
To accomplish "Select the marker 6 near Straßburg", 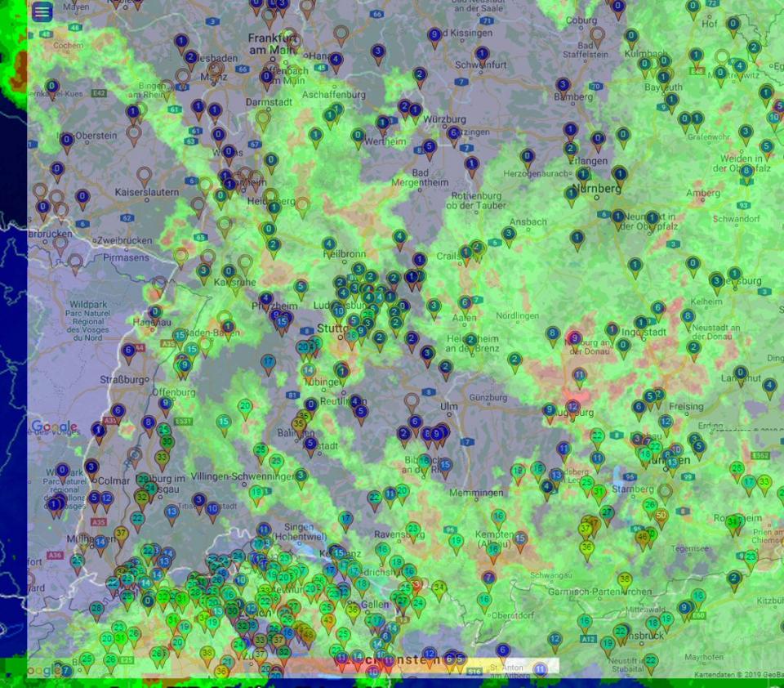I will pyautogui.click(x=127, y=351).
